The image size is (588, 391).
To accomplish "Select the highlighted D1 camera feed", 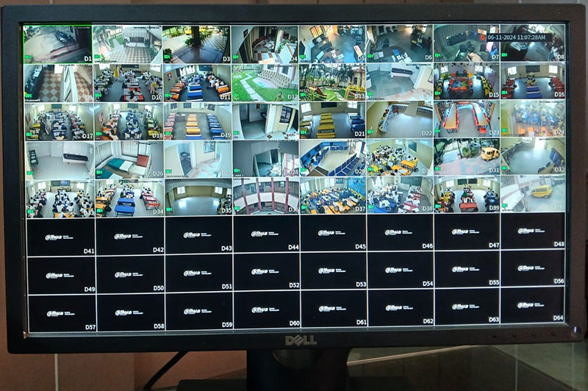I will click(57, 44).
